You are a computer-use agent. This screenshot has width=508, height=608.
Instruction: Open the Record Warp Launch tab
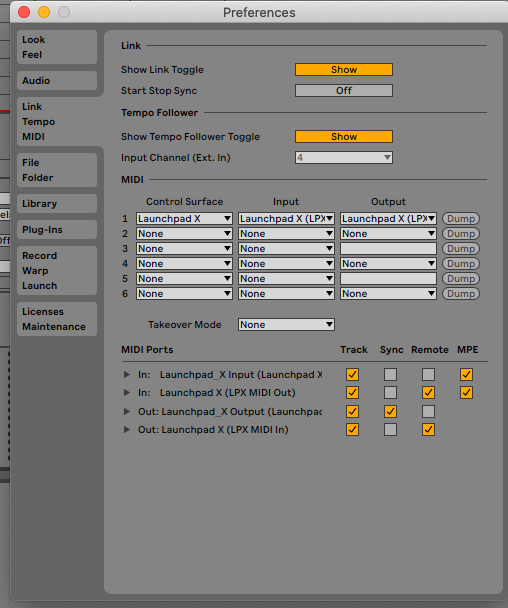point(57,271)
